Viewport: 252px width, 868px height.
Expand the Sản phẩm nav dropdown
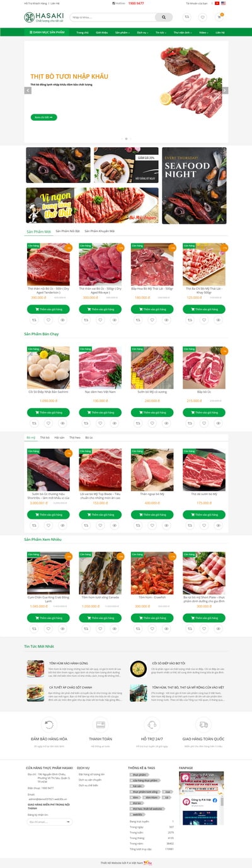pos(122,32)
